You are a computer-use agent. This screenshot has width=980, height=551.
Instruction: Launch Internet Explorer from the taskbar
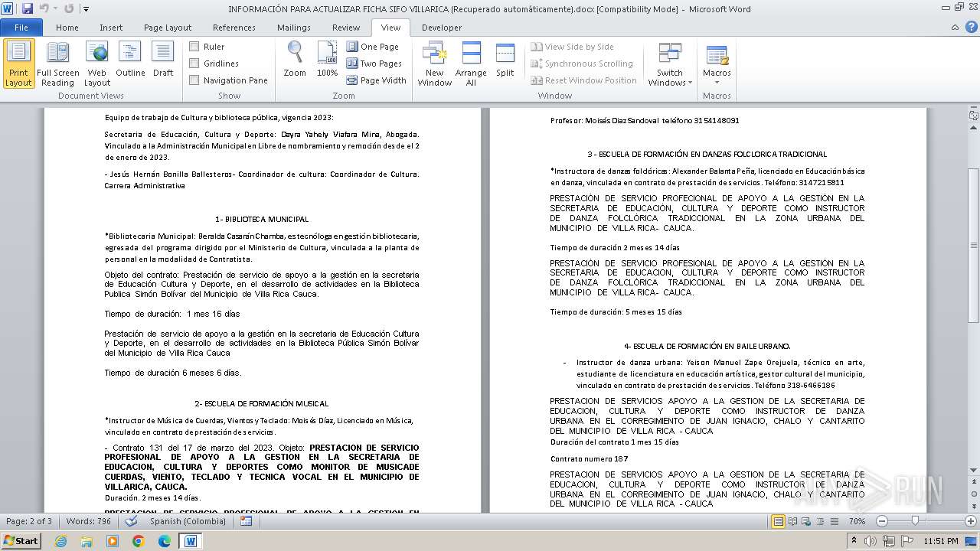(60, 541)
